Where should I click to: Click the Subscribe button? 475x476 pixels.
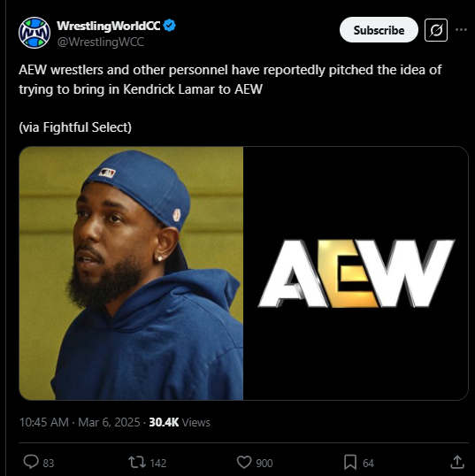pos(379,30)
